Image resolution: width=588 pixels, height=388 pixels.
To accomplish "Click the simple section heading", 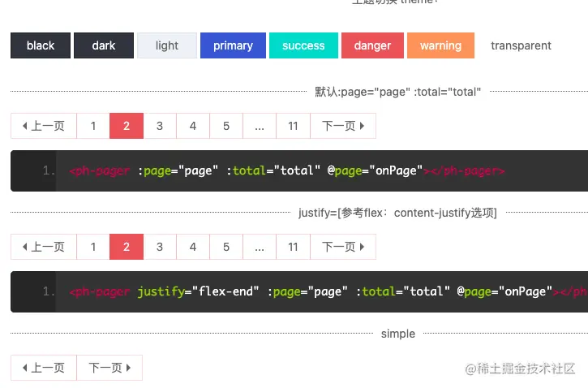I will click(x=398, y=334).
